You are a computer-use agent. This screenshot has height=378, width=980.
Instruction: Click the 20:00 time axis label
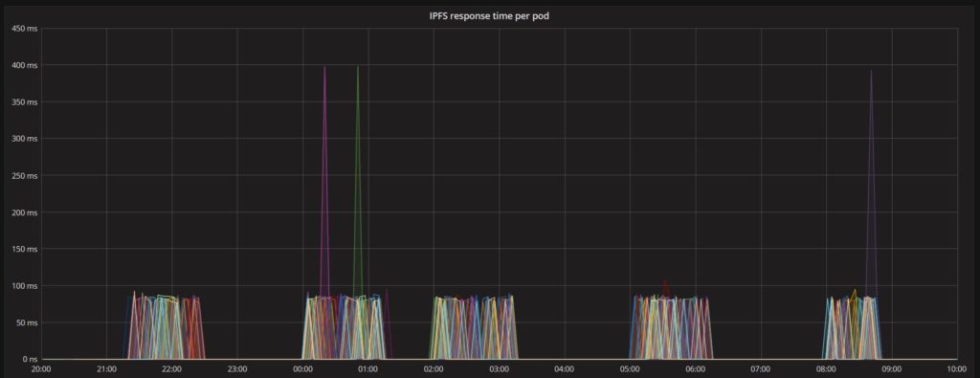click(x=40, y=369)
